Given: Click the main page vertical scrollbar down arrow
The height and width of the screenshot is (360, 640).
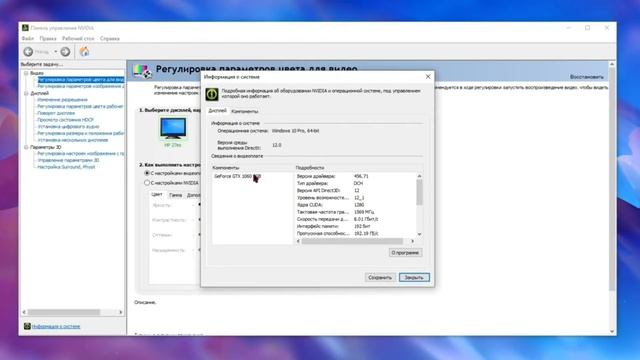Looking at the screenshot, I should (612, 331).
